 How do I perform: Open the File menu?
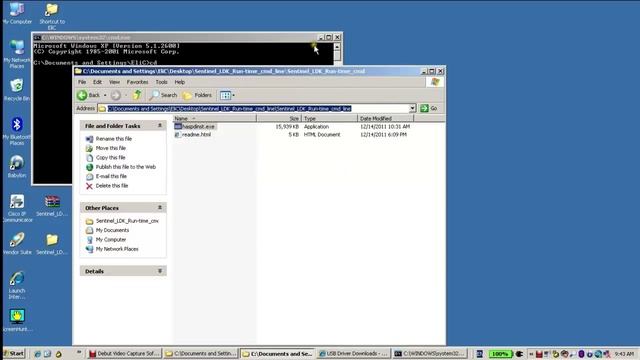coord(82,82)
